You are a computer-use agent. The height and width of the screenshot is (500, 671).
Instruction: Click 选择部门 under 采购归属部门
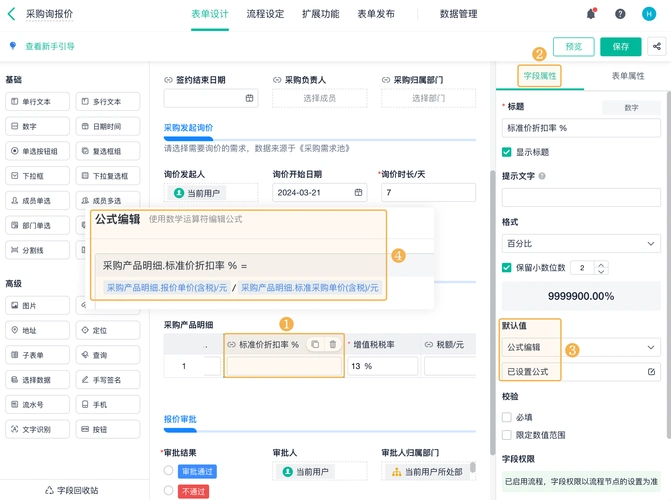click(428, 98)
